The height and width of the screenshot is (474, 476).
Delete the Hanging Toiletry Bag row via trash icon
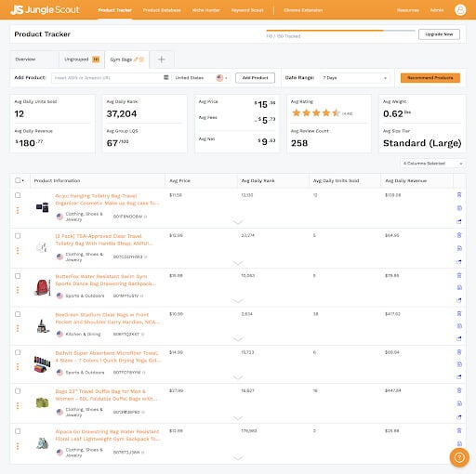pos(459,195)
